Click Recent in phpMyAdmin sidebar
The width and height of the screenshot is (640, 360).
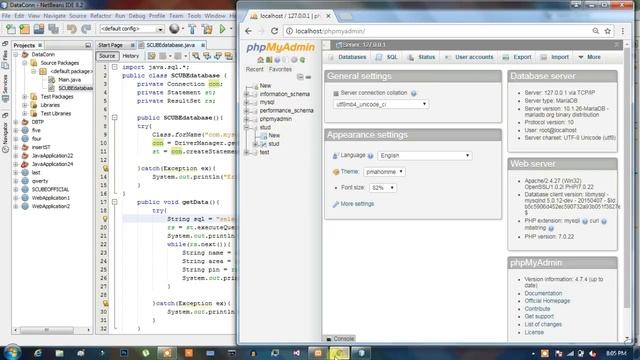click(x=254, y=69)
